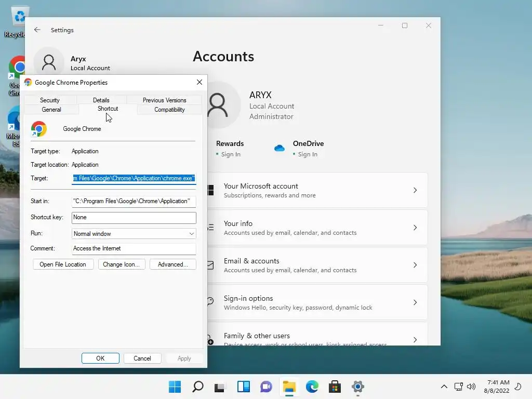Screen dimensions: 532x399
Task: Click the Apply button
Action: tap(184, 358)
